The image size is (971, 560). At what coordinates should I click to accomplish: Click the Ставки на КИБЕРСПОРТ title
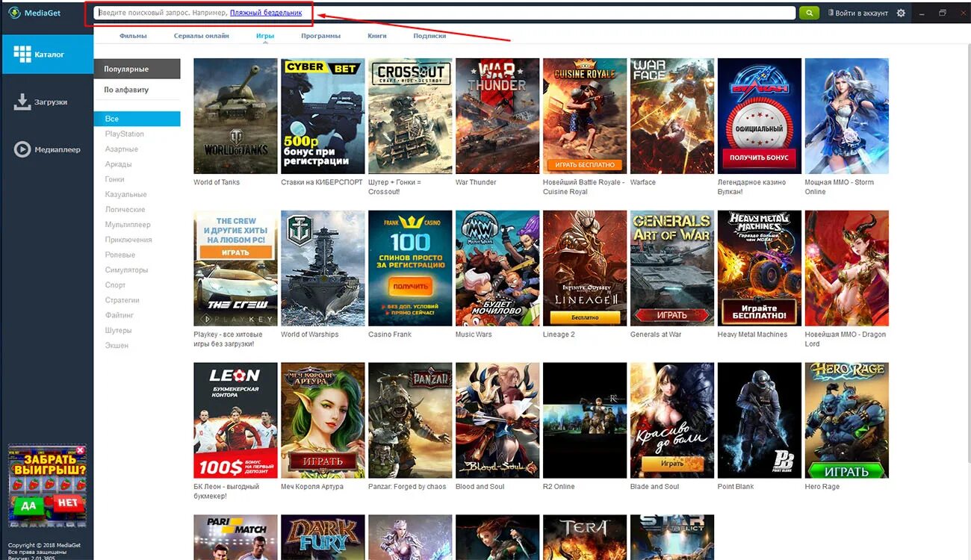point(322,182)
